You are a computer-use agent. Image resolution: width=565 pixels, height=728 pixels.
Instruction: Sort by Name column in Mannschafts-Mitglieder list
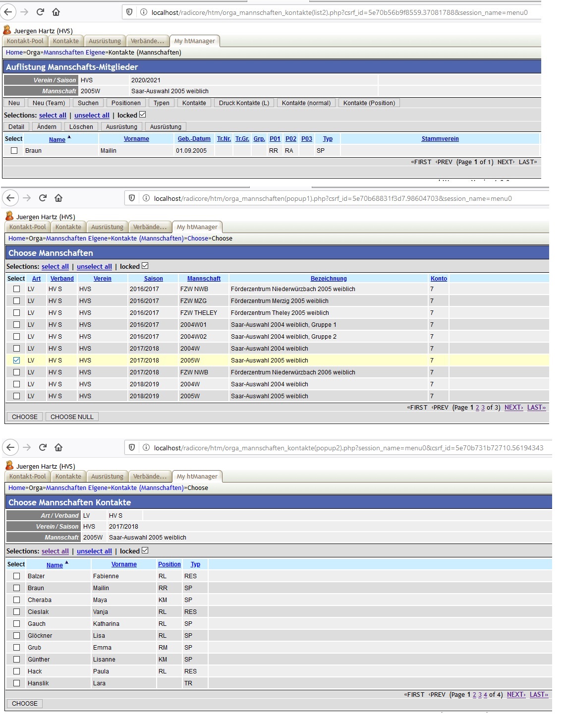point(57,139)
